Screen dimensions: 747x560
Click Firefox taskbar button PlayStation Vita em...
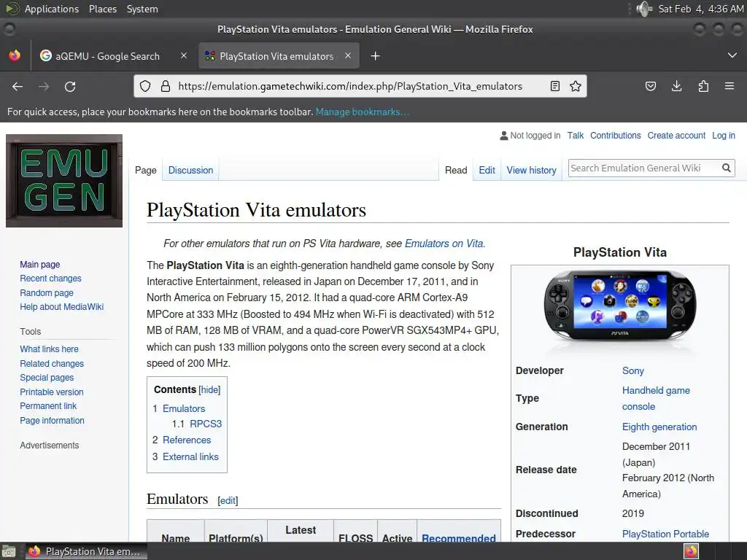coord(86,551)
